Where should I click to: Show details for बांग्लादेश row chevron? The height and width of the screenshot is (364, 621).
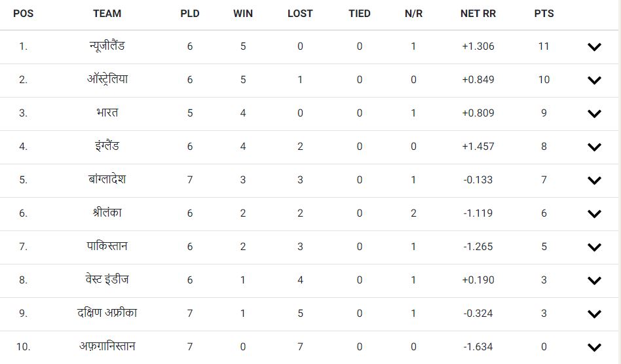(x=594, y=180)
